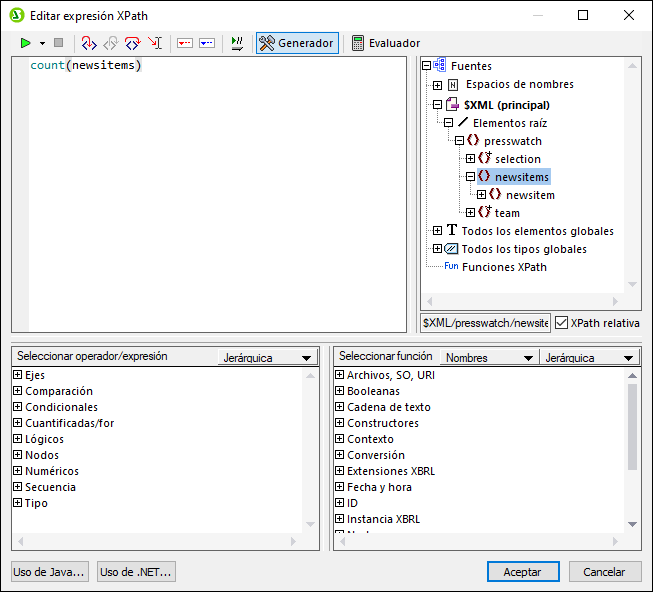Click the first red breakpoint icon

click(184, 43)
